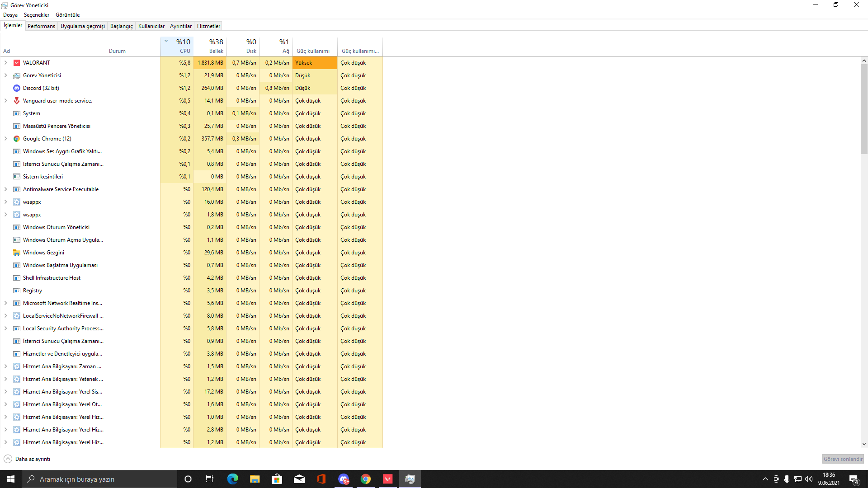The width and height of the screenshot is (868, 488).
Task: Click the volume icon in system tray
Action: pyautogui.click(x=809, y=479)
